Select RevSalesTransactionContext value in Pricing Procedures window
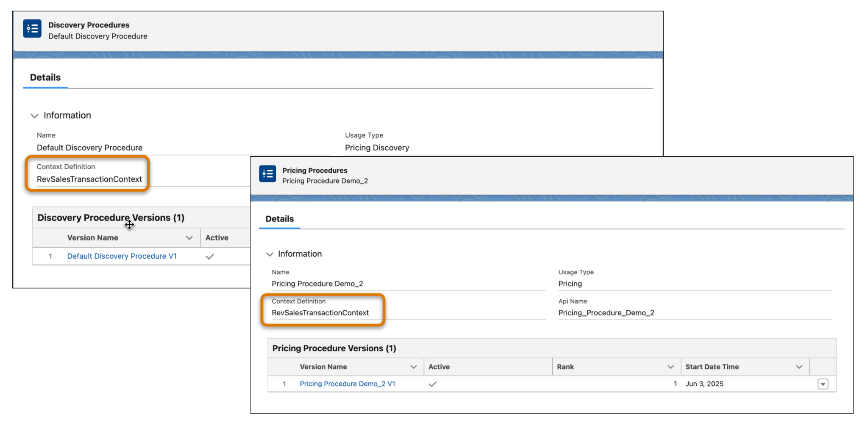The height and width of the screenshot is (431, 868). click(x=320, y=313)
